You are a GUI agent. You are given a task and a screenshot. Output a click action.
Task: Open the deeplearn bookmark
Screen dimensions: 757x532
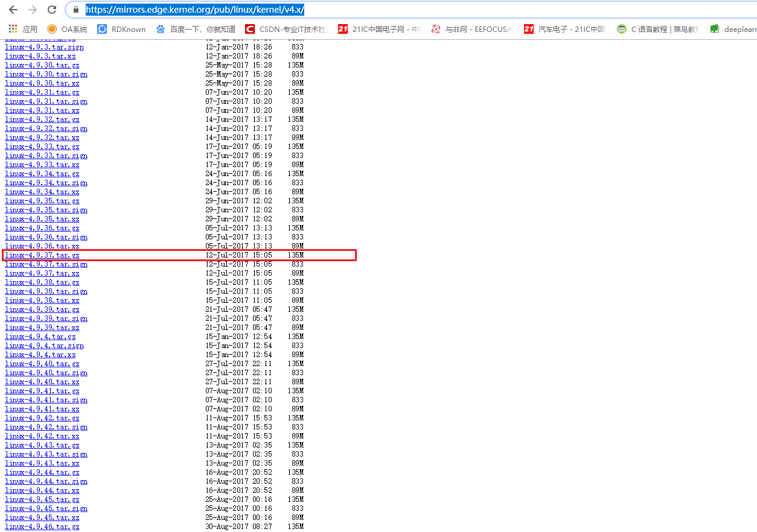pyautogui.click(x=733, y=29)
